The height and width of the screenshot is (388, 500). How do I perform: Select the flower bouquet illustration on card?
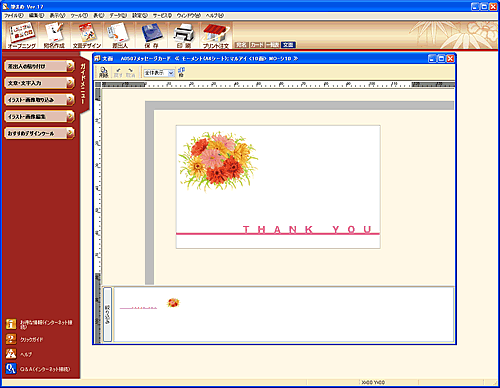tap(218, 161)
